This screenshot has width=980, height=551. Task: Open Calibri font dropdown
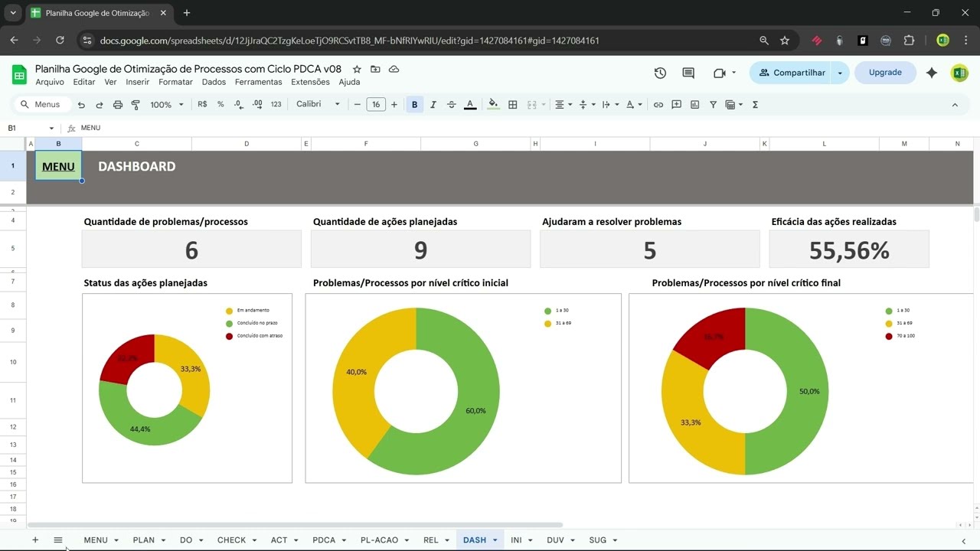click(x=318, y=104)
